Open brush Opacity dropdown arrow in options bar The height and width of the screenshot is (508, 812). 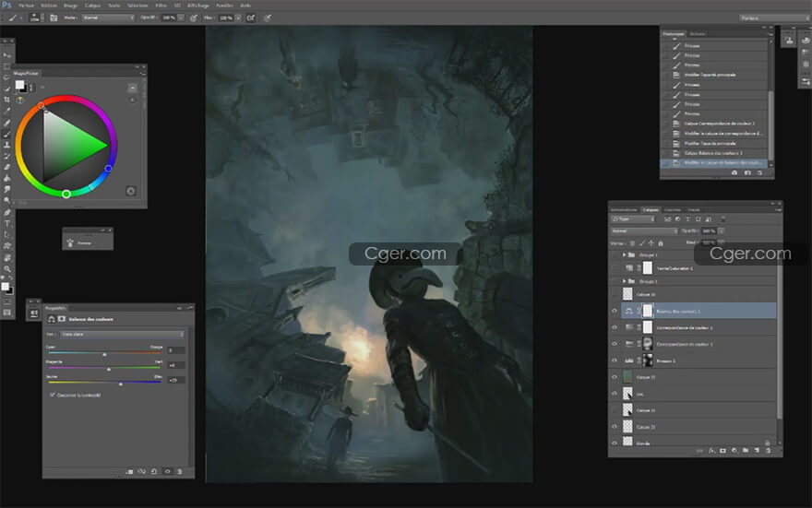[181, 18]
